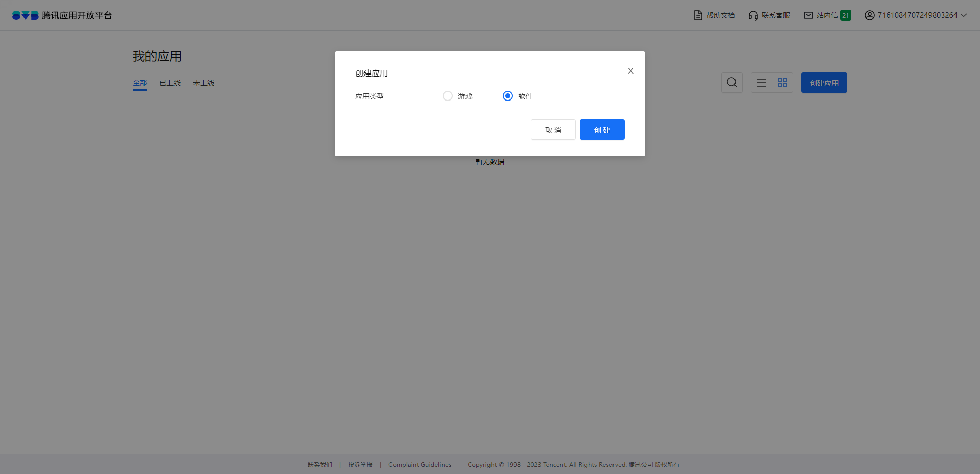The height and width of the screenshot is (474, 980).
Task: Switch to list view icon
Action: pyautogui.click(x=762, y=83)
